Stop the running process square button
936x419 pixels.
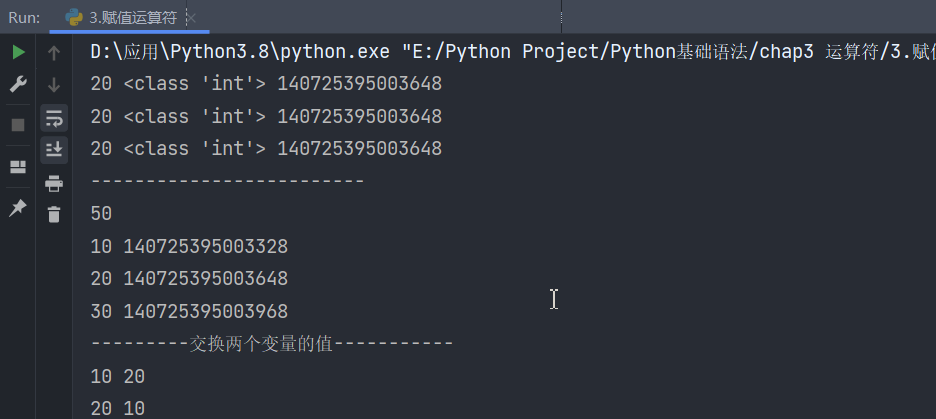click(x=19, y=125)
